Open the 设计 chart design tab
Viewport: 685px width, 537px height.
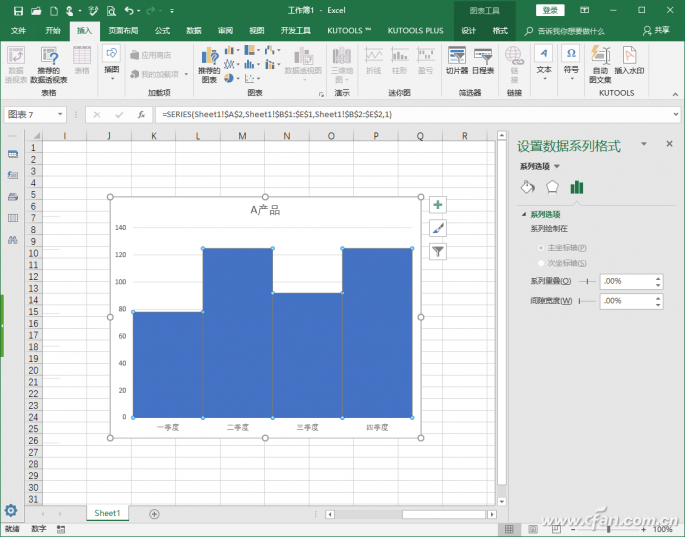point(468,31)
